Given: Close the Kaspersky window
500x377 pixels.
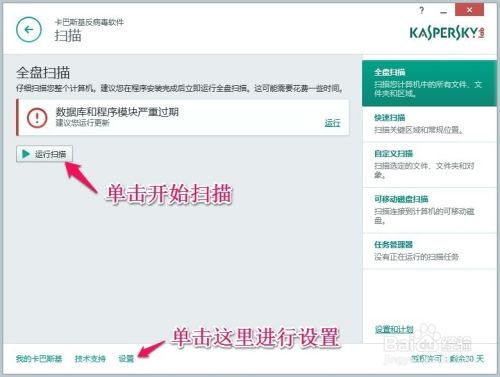Looking at the screenshot, I should tap(469, 10).
